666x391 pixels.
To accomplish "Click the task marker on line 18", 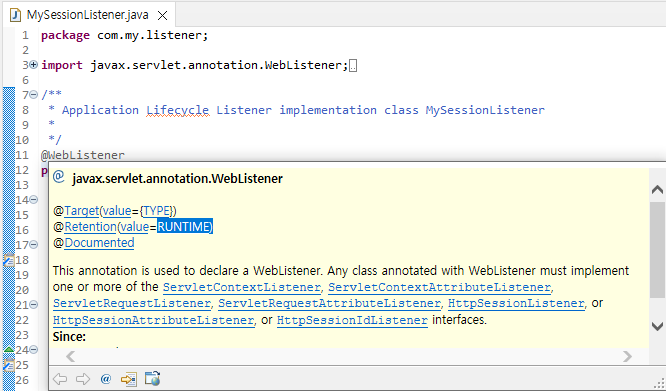I will point(9,260).
